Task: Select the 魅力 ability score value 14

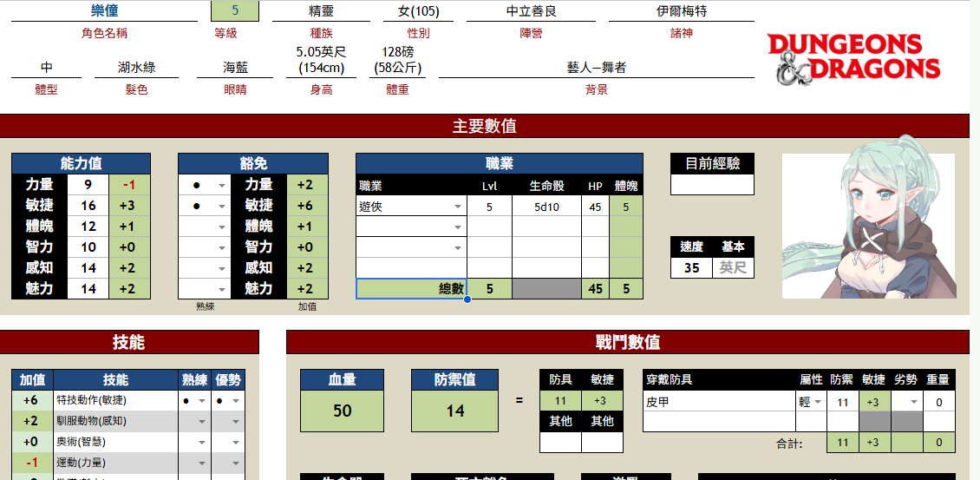Action: [88, 288]
